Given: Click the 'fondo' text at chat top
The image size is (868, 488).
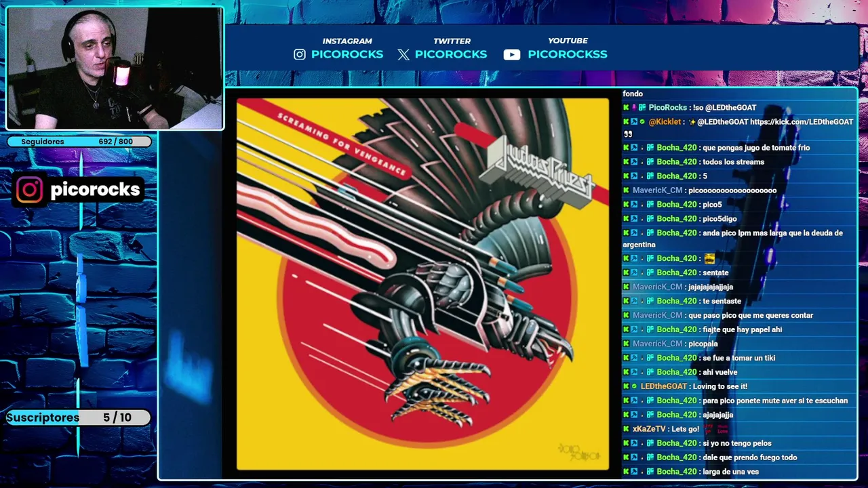Looking at the screenshot, I should click(x=633, y=94).
